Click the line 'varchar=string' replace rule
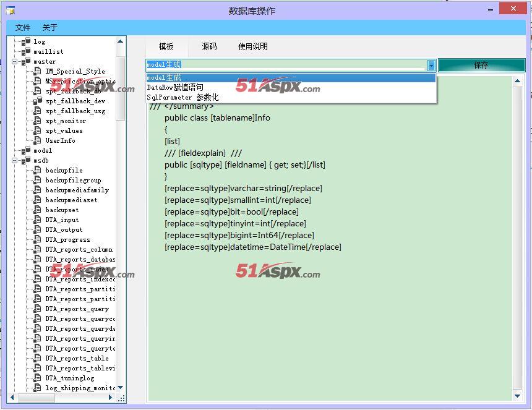Image resolution: width=532 pixels, height=410 pixels. 243,188
